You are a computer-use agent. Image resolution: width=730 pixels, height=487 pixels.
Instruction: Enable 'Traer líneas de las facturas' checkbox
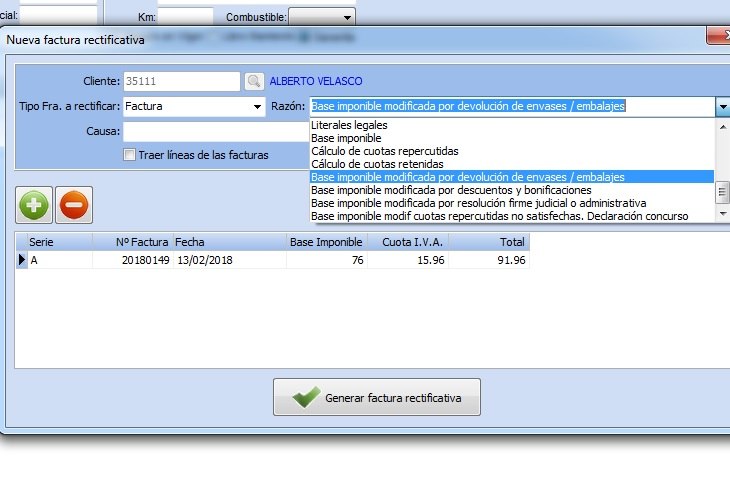coord(129,155)
